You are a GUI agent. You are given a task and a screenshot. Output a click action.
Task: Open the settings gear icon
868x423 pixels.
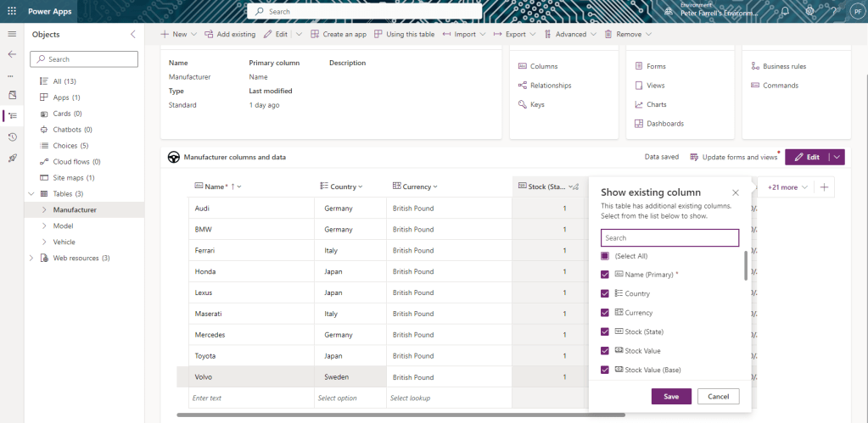[809, 12]
